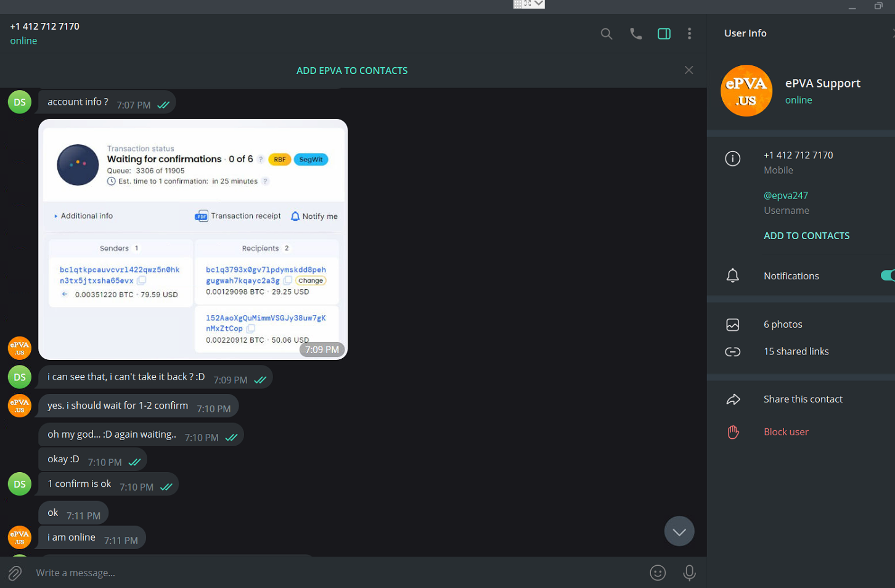Open the emoji picker
This screenshot has width=895, height=588.
[658, 573]
